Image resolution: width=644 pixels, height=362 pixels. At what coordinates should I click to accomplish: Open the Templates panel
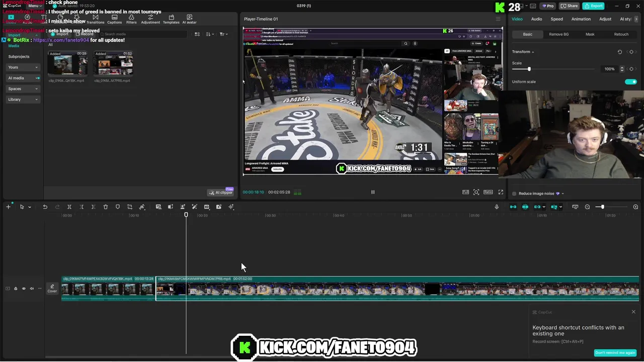[171, 19]
